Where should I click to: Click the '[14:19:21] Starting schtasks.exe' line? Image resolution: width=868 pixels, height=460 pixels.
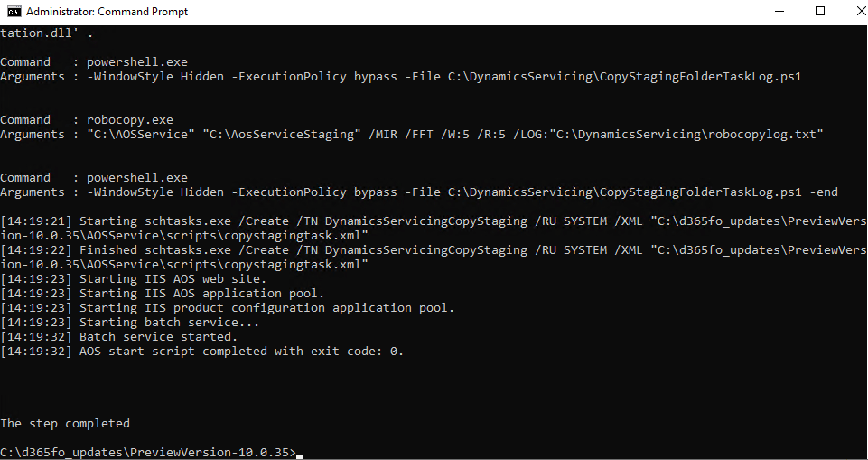434,228
